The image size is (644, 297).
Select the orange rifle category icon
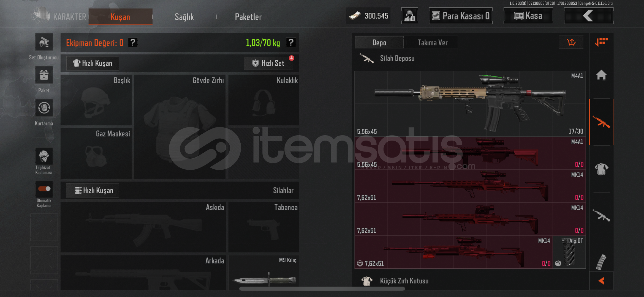(x=601, y=122)
